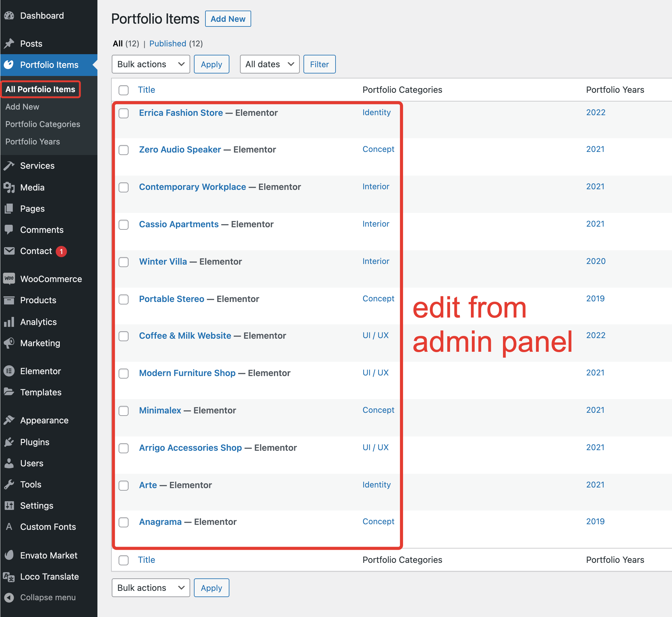Click the Posts pushpin icon
The image size is (672, 617).
(9, 43)
